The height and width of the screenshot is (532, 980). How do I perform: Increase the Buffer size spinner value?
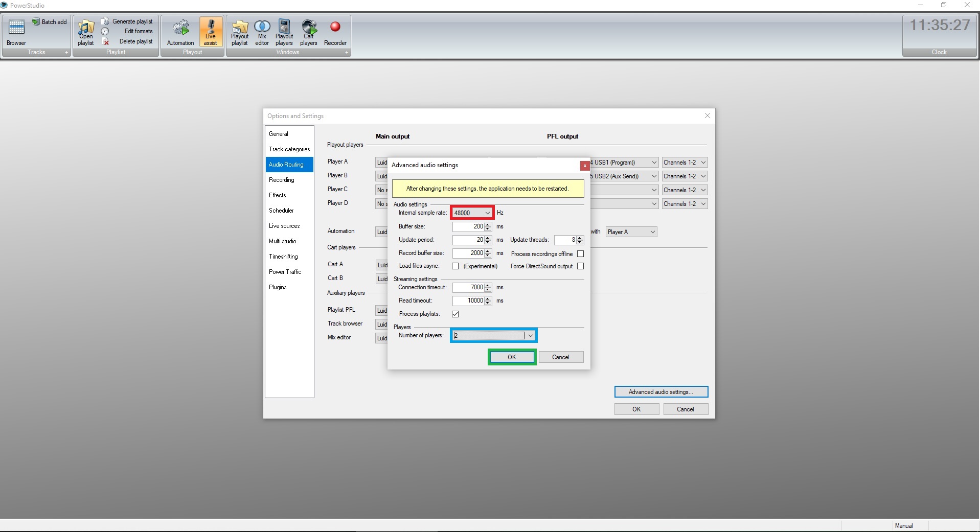(488, 224)
